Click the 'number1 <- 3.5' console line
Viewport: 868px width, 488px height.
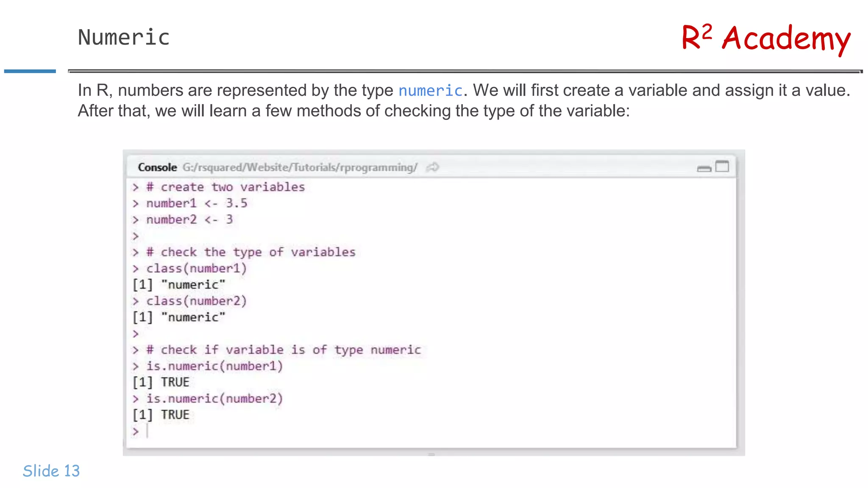pyautogui.click(x=196, y=203)
